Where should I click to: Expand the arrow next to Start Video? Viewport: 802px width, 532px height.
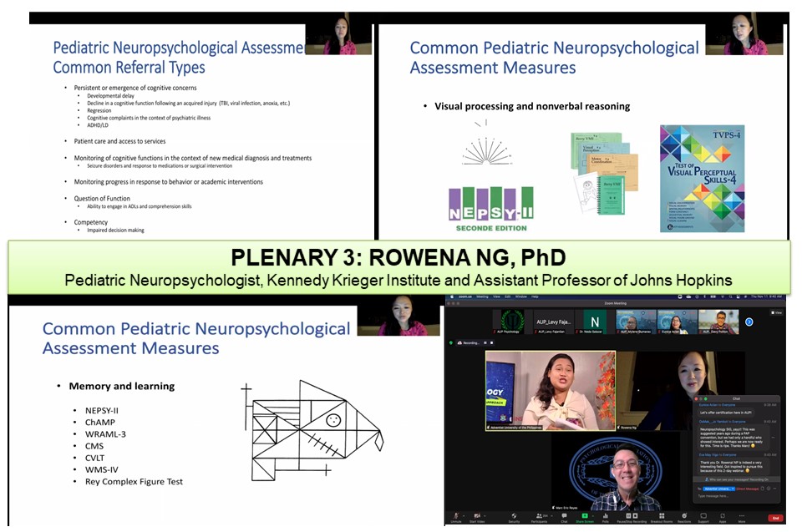click(487, 514)
